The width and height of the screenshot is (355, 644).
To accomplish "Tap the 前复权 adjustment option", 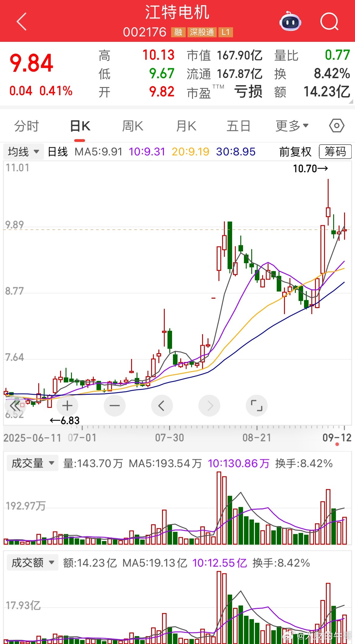I will point(295,152).
